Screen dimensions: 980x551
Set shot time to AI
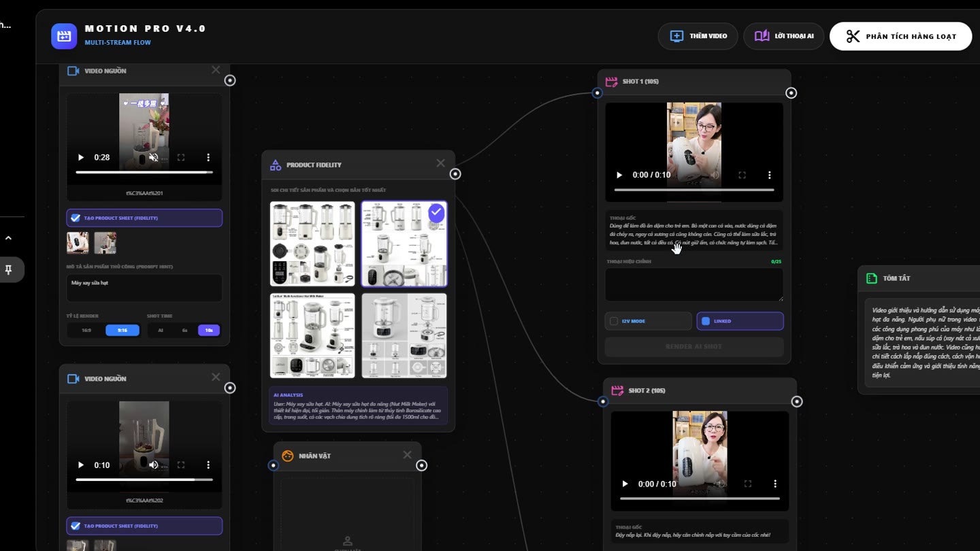161,331
